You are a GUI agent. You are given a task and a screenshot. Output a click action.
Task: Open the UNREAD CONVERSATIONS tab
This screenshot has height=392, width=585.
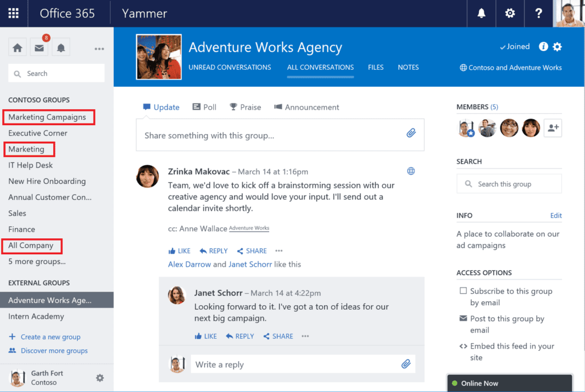(x=230, y=67)
